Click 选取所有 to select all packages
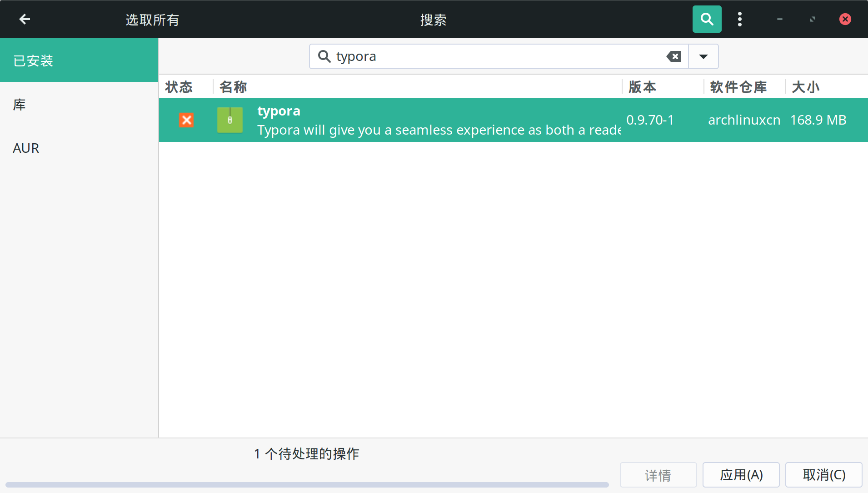 click(152, 19)
